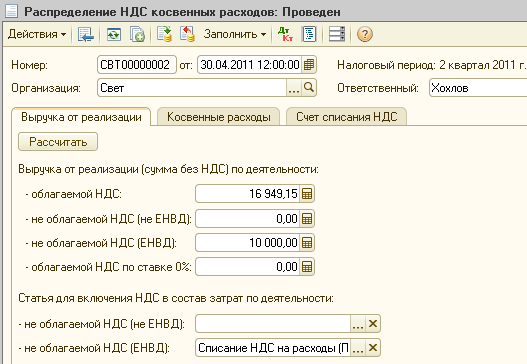Switch to the Выручка от реализации tab
Image resolution: width=527 pixels, height=364 pixels.
[x=81, y=117]
